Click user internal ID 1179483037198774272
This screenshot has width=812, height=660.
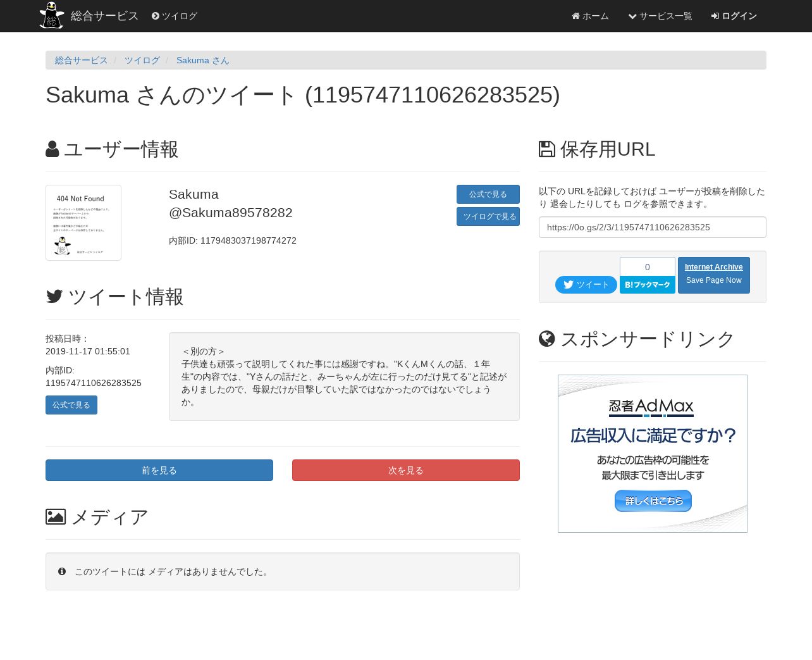click(249, 240)
